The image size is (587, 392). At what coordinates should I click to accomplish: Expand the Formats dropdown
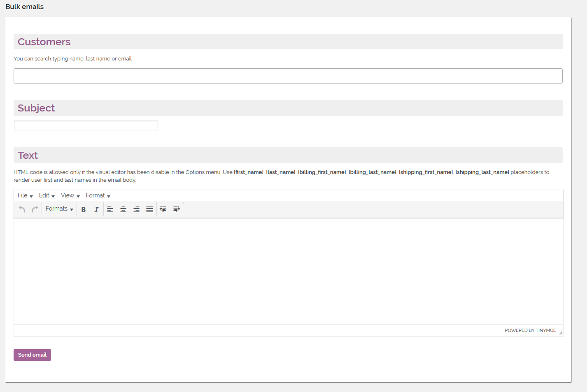[x=59, y=209]
